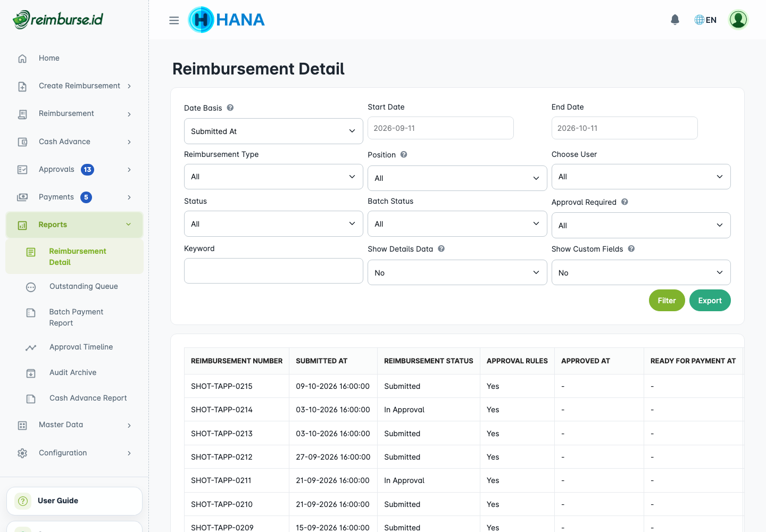766x532 pixels.
Task: Click the Export button
Action: tap(710, 301)
